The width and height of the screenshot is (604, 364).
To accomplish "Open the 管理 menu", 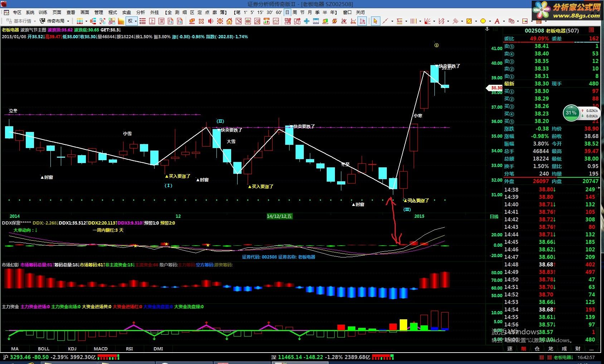I will pyautogui.click(x=99, y=12).
